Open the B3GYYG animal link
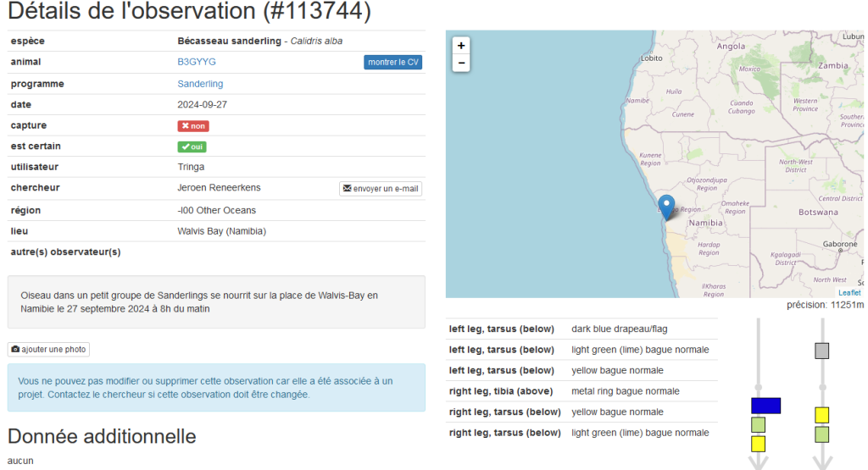 pyautogui.click(x=197, y=63)
